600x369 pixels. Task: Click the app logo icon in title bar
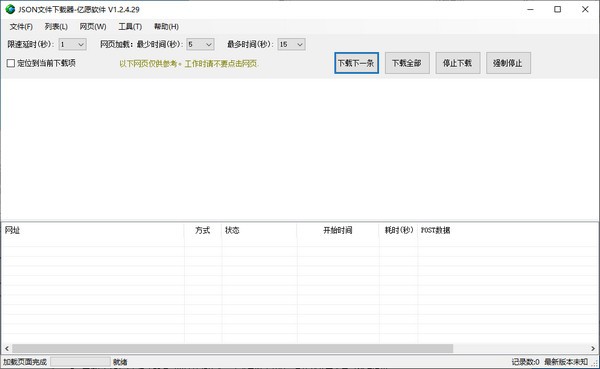pos(10,9)
